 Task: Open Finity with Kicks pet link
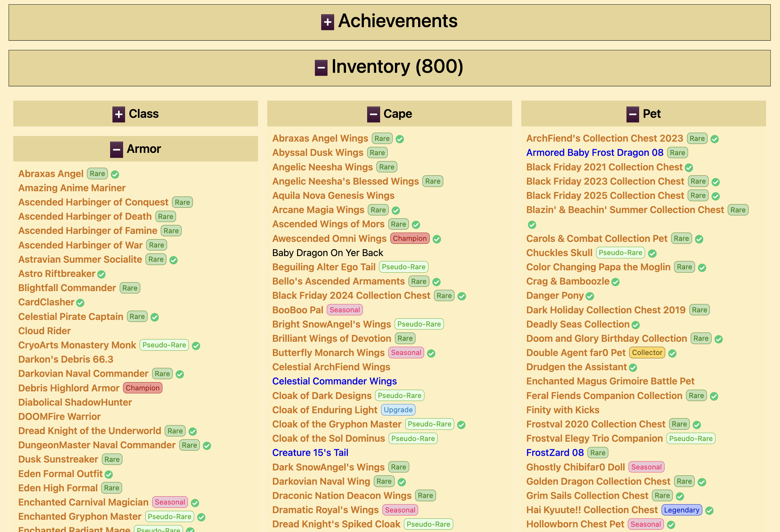(x=563, y=410)
